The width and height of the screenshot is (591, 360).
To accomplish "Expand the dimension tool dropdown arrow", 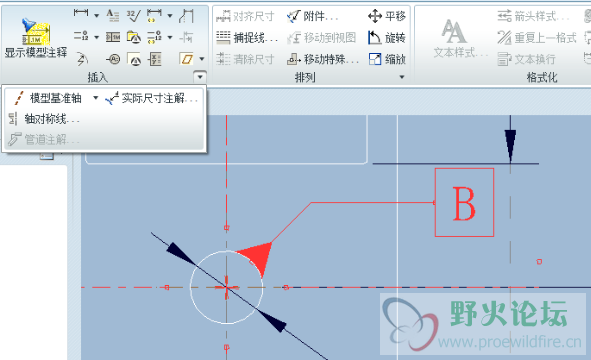I will pyautogui.click(x=96, y=16).
